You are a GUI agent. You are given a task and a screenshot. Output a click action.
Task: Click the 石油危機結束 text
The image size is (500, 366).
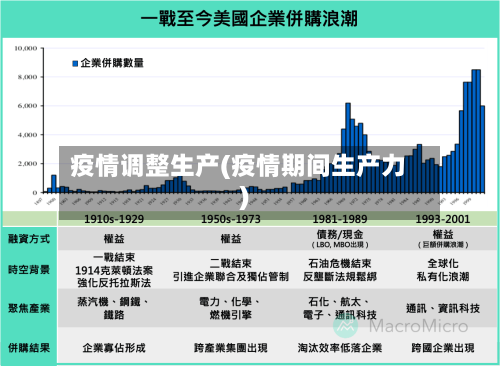pyautogui.click(x=340, y=263)
